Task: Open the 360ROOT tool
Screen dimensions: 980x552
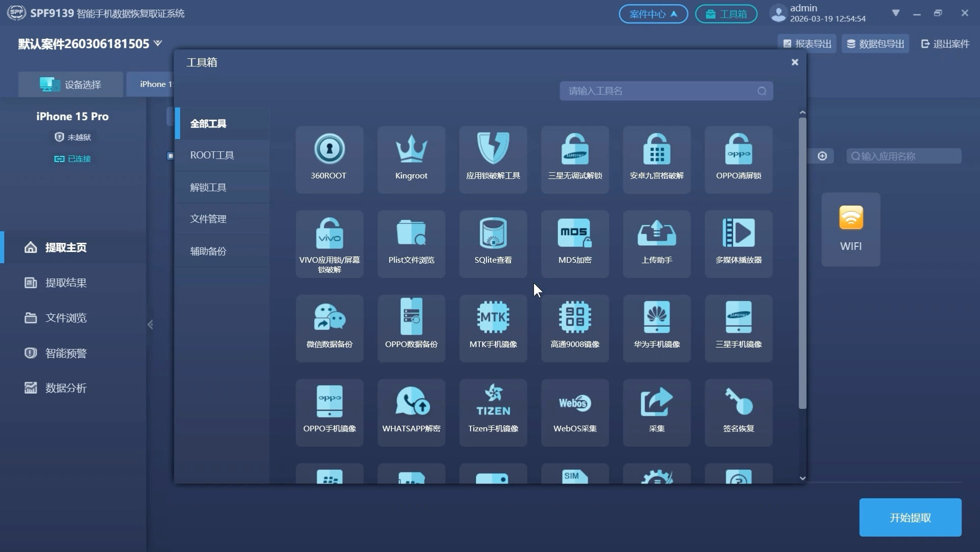Action: tap(329, 159)
